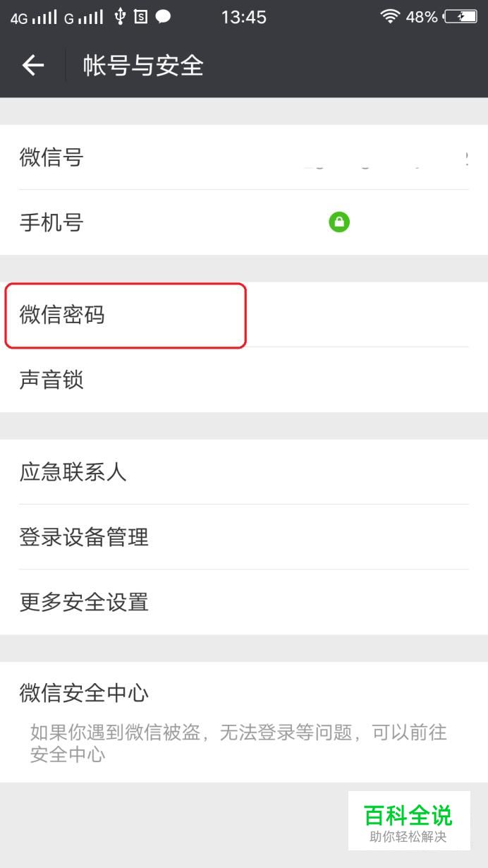Tap the 帐号与安全 page title
The width and height of the screenshot is (488, 868).
[x=143, y=66]
